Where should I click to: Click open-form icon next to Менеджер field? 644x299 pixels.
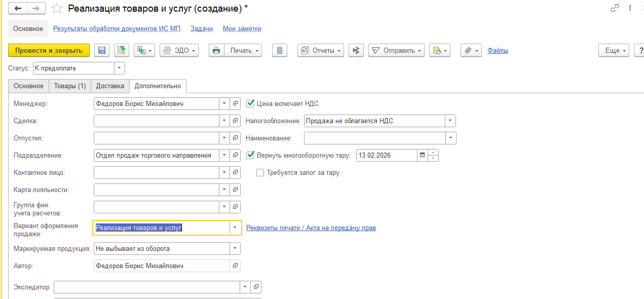point(235,103)
